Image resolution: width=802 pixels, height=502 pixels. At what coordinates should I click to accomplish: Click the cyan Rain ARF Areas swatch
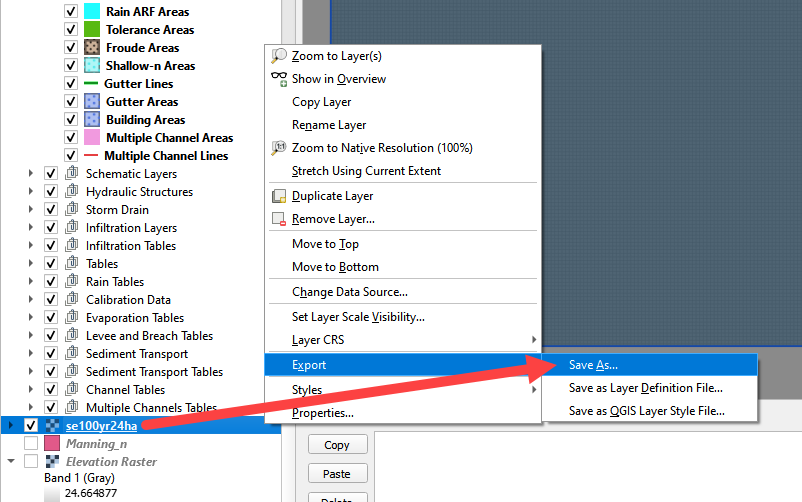(x=91, y=12)
